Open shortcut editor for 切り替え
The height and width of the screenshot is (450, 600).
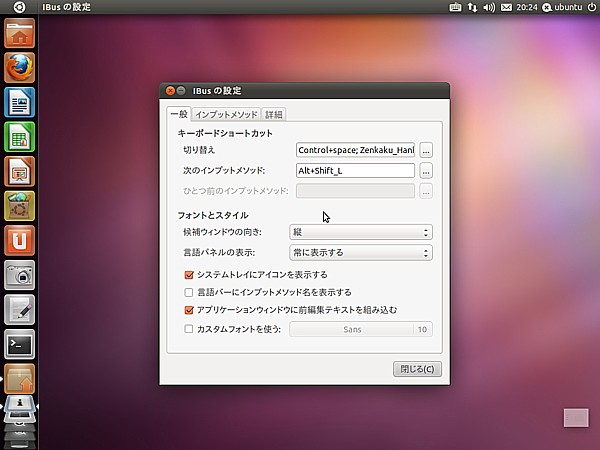pyautogui.click(x=426, y=150)
